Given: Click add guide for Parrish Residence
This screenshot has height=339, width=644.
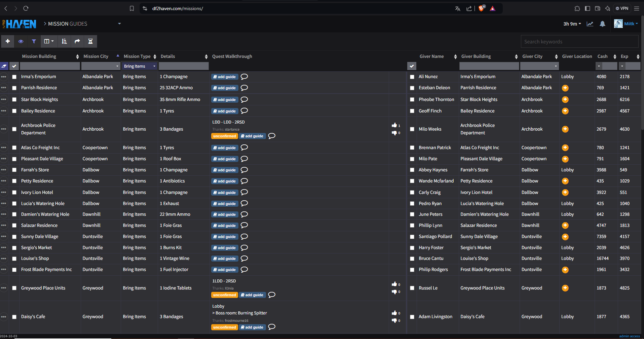Looking at the screenshot, I should [x=225, y=88].
